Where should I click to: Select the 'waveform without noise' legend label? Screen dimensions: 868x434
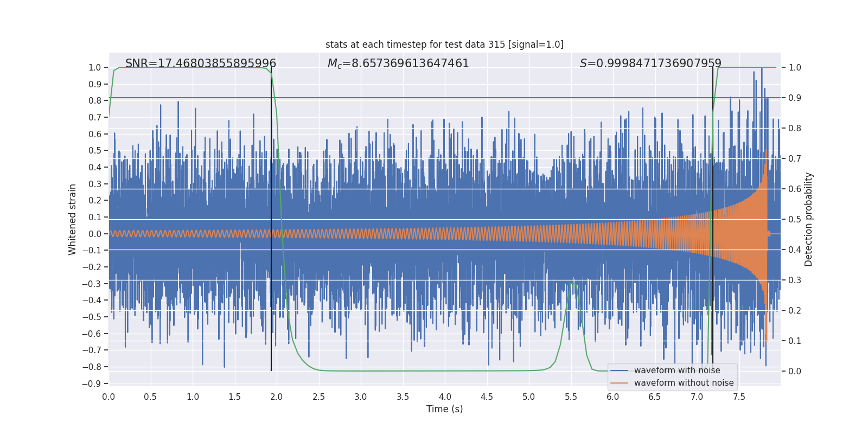tap(684, 383)
